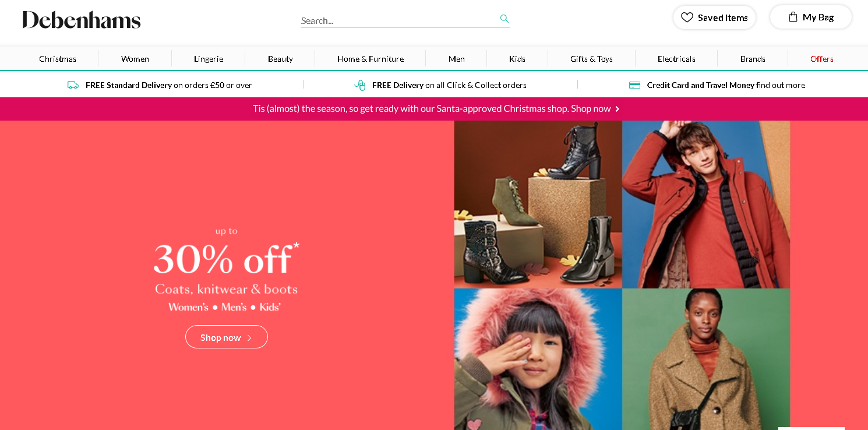Click the delivery truck icon

click(x=73, y=85)
